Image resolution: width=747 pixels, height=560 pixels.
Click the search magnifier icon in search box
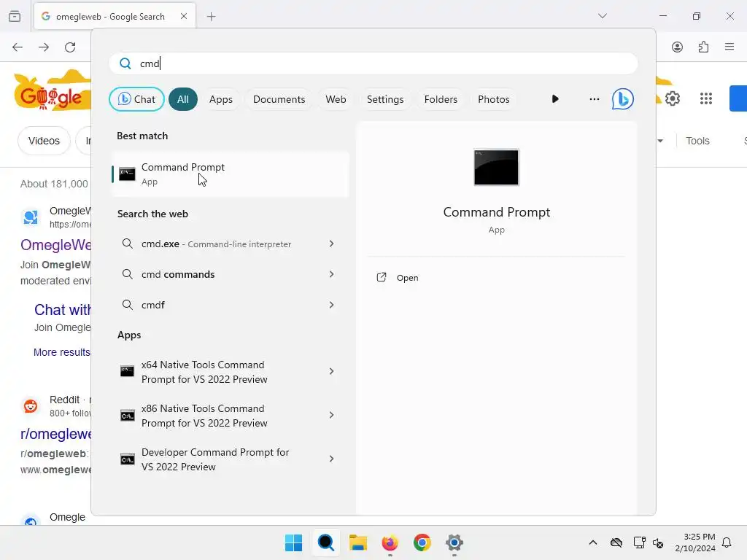click(x=125, y=63)
